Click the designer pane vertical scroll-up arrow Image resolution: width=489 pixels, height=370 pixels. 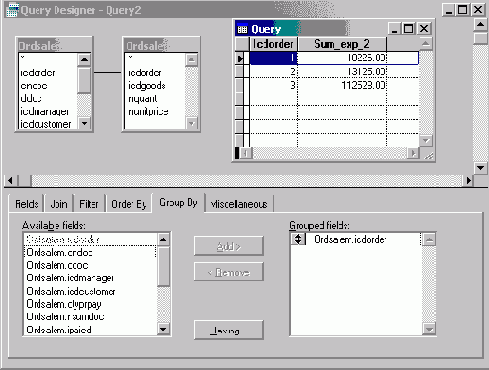[x=480, y=25]
